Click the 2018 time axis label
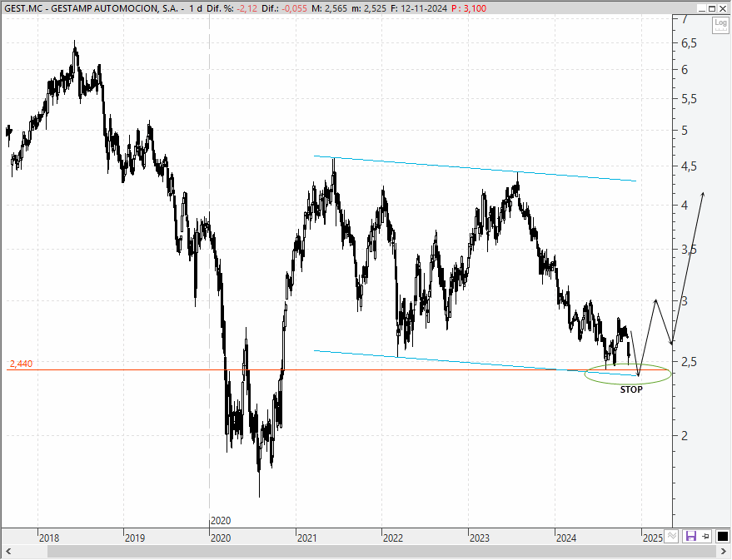Image resolution: width=732 pixels, height=560 pixels. (49, 538)
